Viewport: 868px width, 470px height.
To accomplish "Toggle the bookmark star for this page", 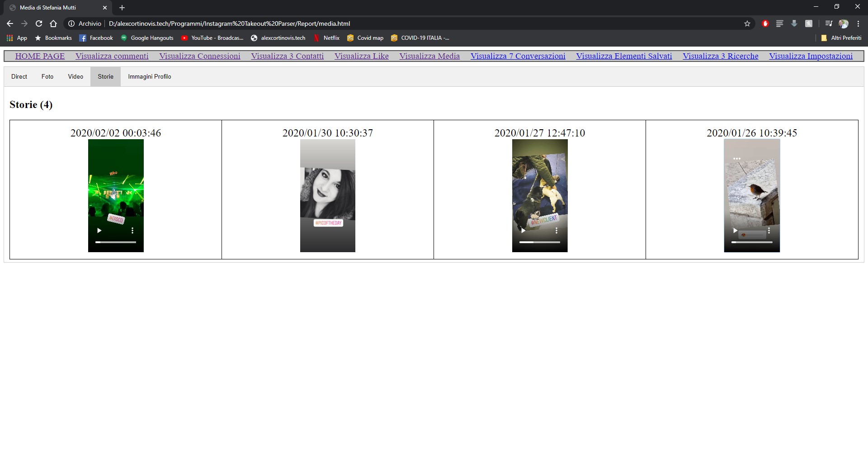I will pos(747,23).
